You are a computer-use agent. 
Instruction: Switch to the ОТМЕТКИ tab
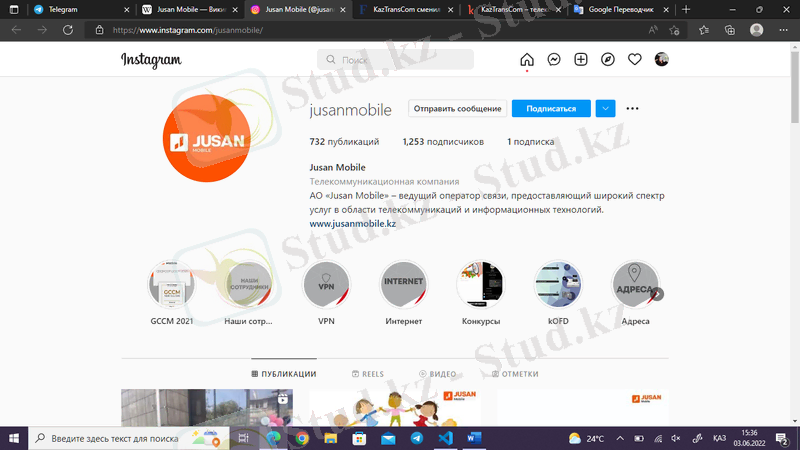[x=515, y=374]
